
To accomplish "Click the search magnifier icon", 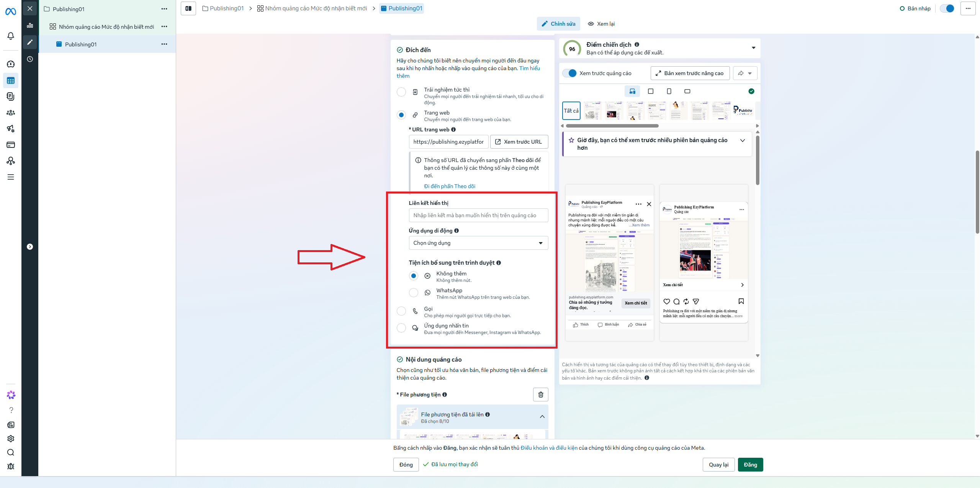I will (11, 452).
